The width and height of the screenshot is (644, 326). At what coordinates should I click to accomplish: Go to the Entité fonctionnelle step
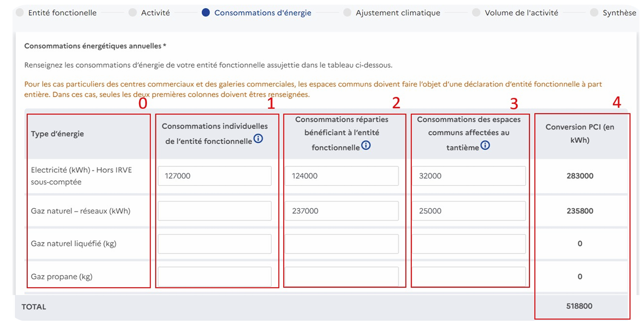62,13
